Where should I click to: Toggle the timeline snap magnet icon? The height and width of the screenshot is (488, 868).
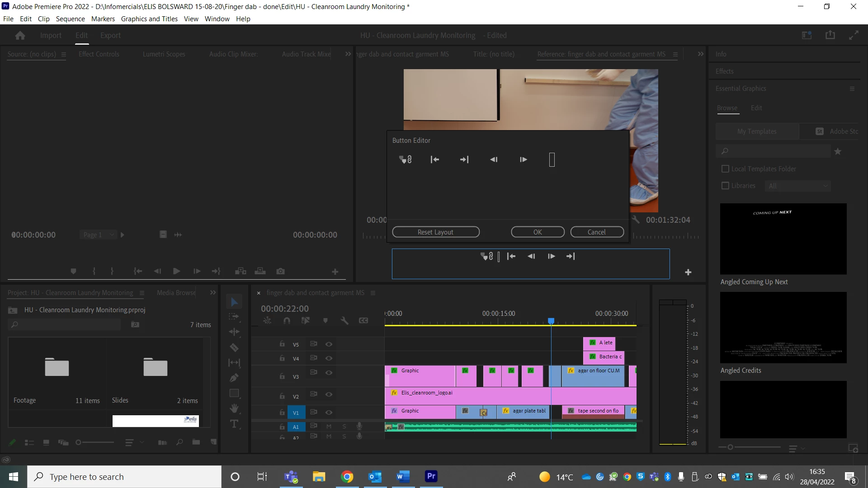(x=287, y=320)
